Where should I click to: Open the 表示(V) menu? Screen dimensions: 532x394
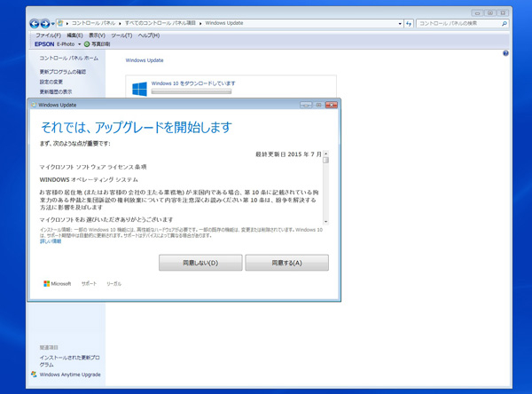[x=97, y=35]
